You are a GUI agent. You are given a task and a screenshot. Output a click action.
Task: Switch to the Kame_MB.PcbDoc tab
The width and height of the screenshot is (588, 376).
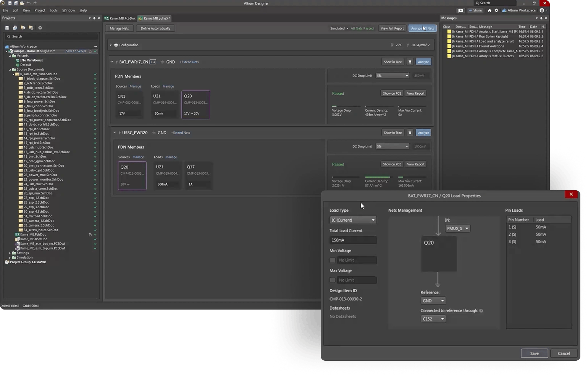120,18
